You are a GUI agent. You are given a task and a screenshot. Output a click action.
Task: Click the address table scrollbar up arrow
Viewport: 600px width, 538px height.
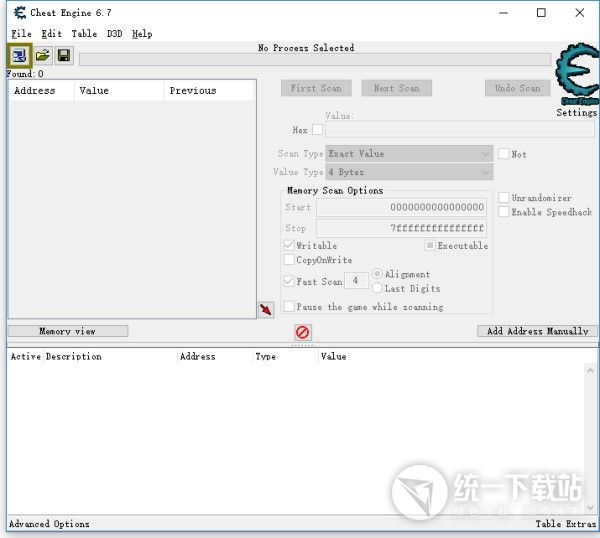click(590, 370)
